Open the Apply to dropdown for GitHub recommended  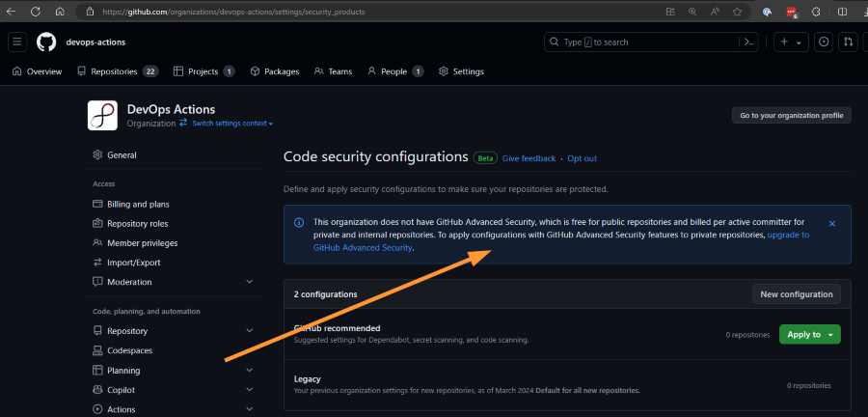(x=810, y=335)
